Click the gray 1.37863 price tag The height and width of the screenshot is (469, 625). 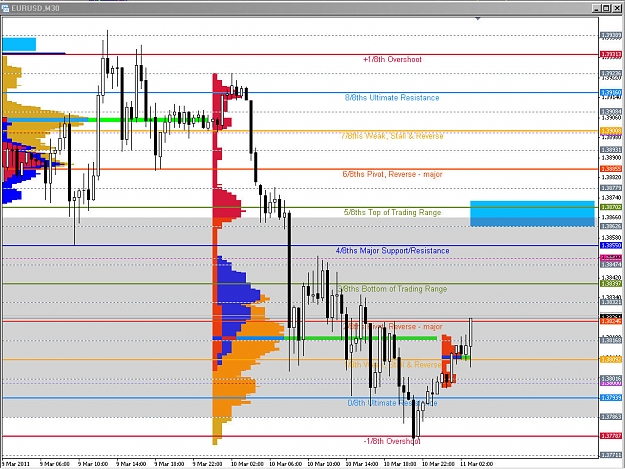pos(611,417)
